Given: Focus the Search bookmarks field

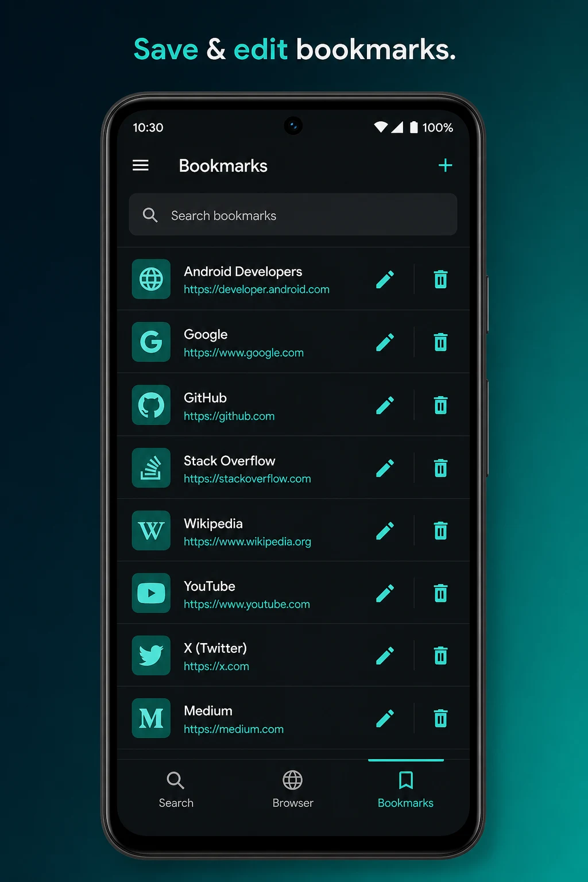Looking at the screenshot, I should pyautogui.click(x=293, y=215).
